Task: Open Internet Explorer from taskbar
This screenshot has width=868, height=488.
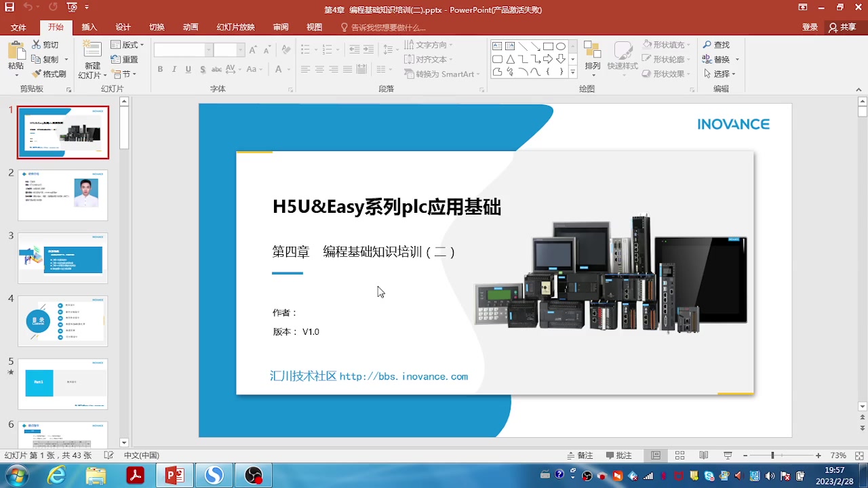Action: point(57,475)
